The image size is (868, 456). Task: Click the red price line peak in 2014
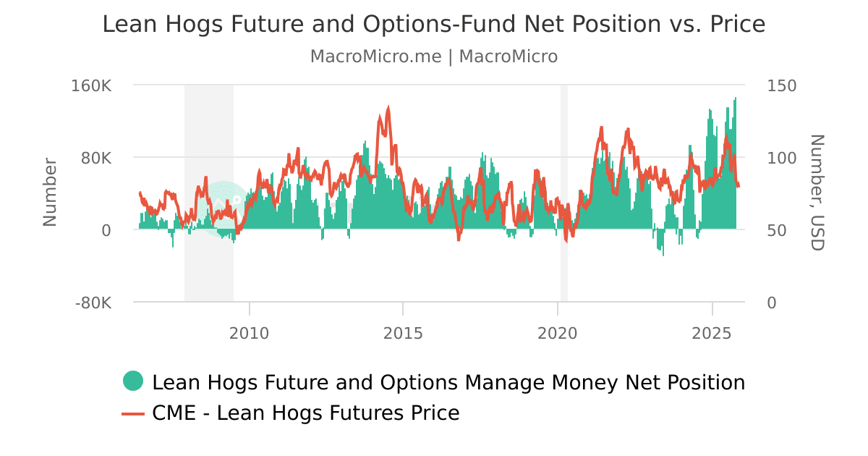(388, 109)
